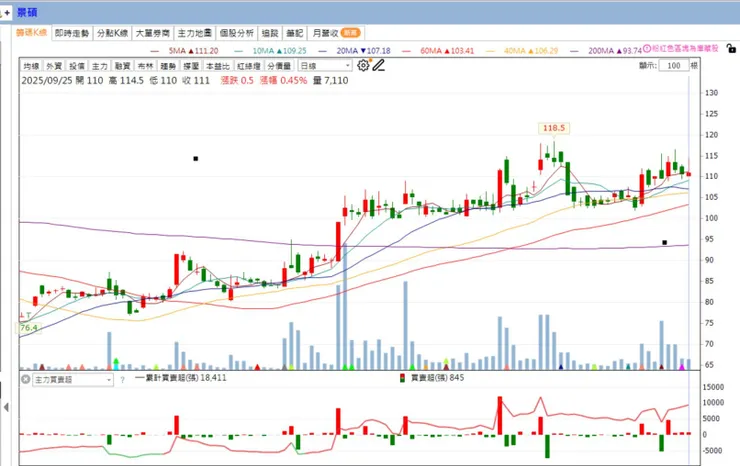Toggle the 融資 overlay button
This screenshot has height=466, width=740.
(123, 66)
